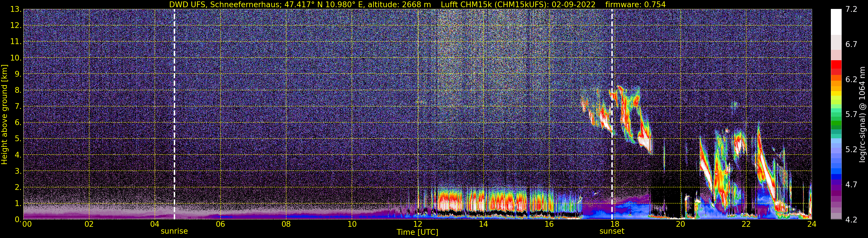Click time axis tick label '16'
868x238 pixels.
pyautogui.click(x=549, y=224)
